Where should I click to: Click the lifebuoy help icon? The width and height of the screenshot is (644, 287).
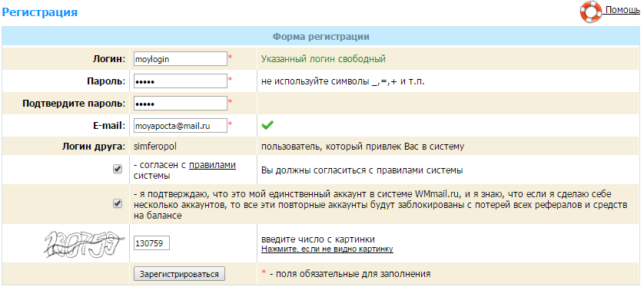(590, 12)
